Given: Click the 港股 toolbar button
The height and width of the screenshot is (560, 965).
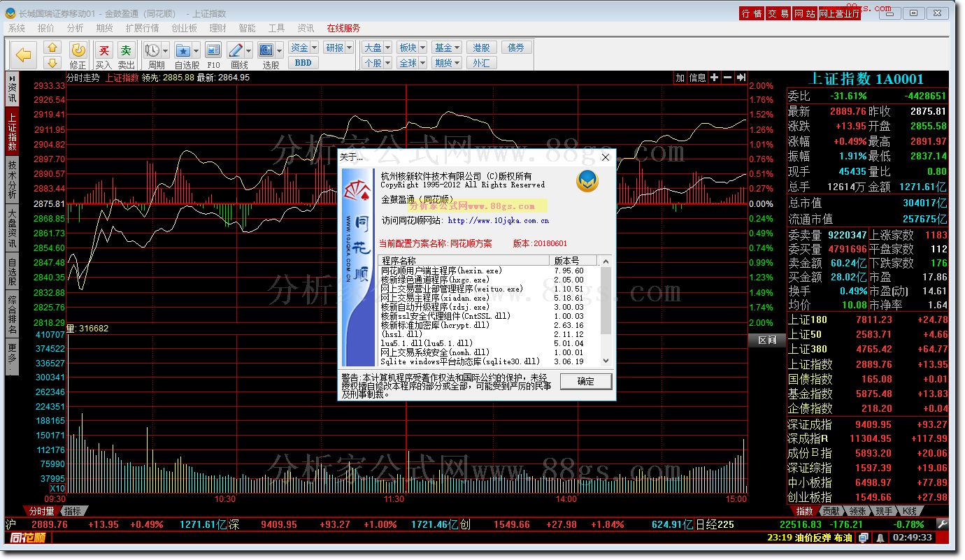Looking at the screenshot, I should [x=481, y=48].
